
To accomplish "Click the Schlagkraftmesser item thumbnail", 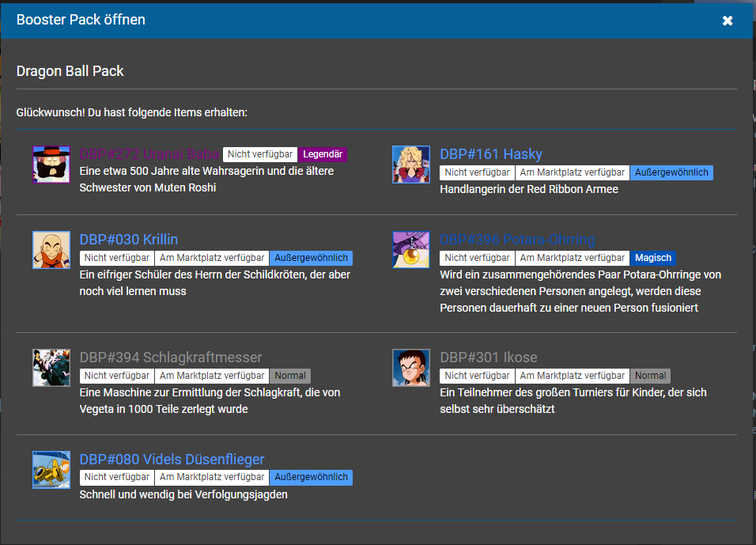I will (51, 368).
